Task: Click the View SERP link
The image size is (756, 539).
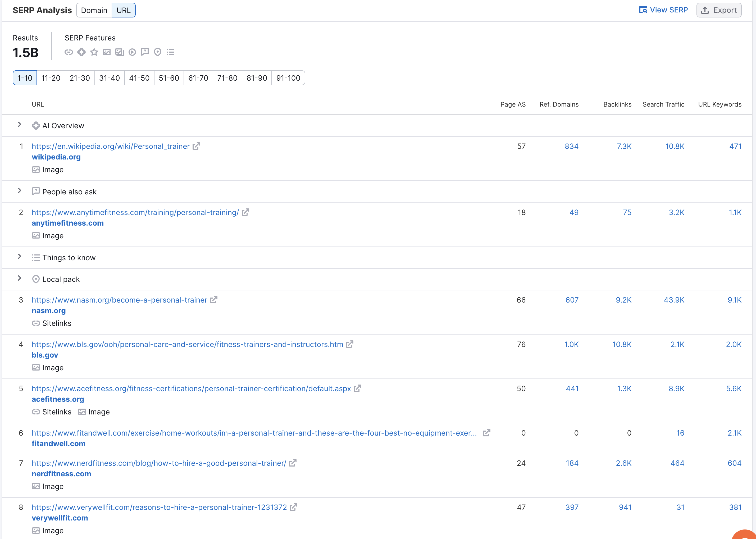Action: [663, 10]
